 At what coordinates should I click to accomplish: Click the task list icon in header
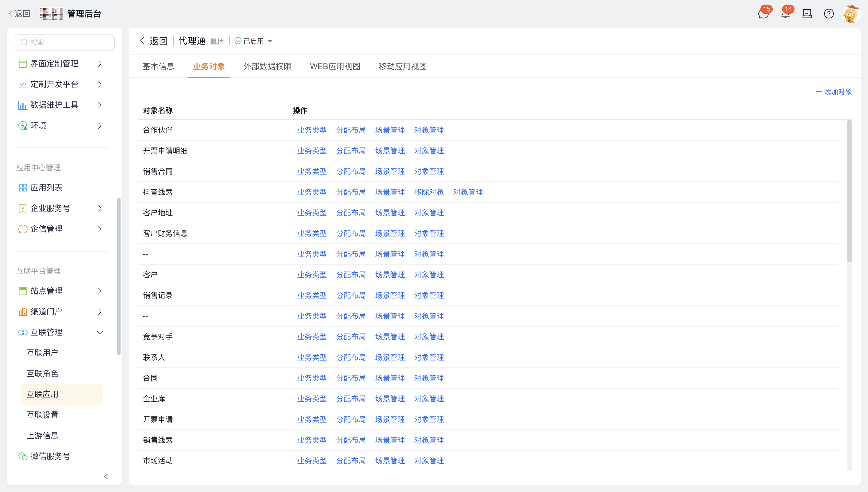tap(807, 14)
